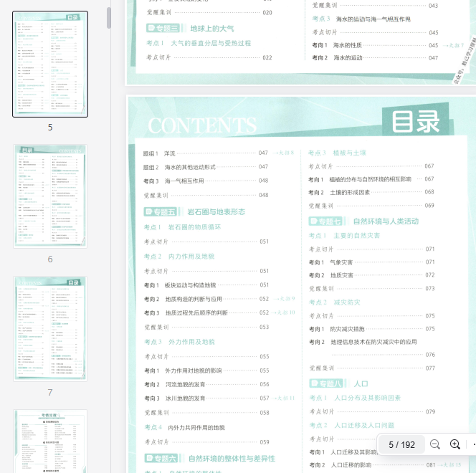The width and height of the screenshot is (476, 473).
Task: Click the zoom out magnifier icon
Action: click(434, 444)
